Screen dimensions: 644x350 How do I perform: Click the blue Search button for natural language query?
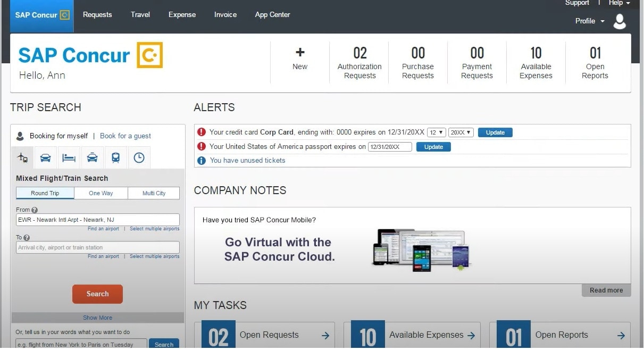click(164, 345)
